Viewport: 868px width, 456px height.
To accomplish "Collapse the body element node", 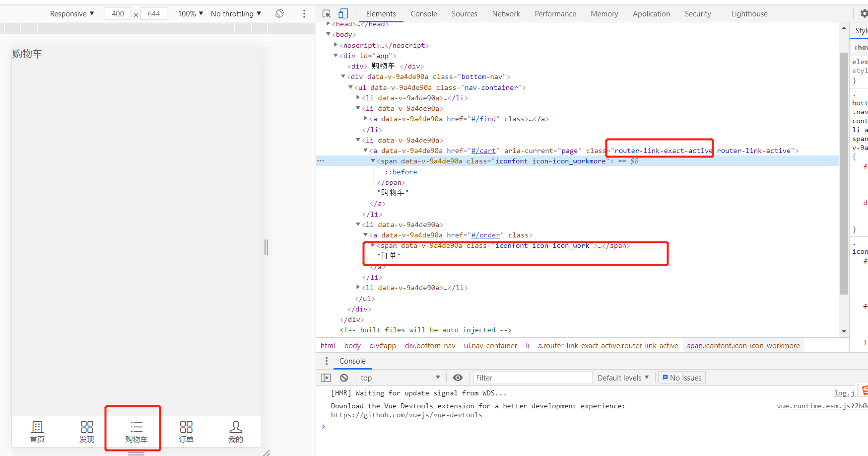I will pos(328,34).
